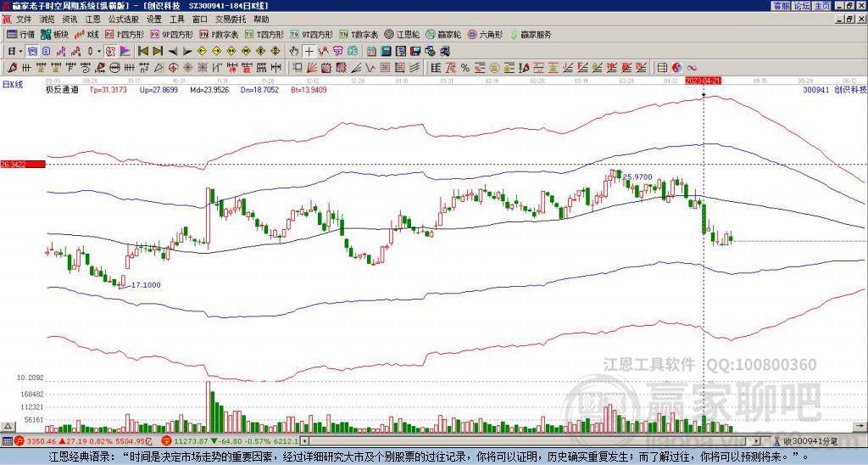Open the 文件 menu

coord(23,20)
